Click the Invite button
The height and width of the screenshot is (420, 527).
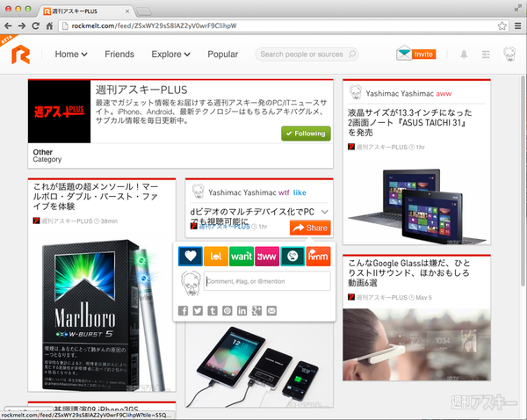(x=423, y=54)
